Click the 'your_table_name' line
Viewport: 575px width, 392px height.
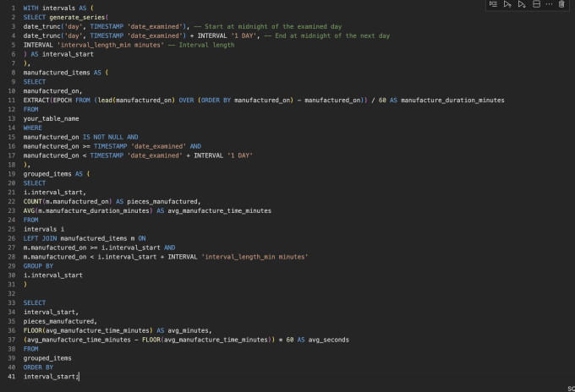pyautogui.click(x=51, y=119)
